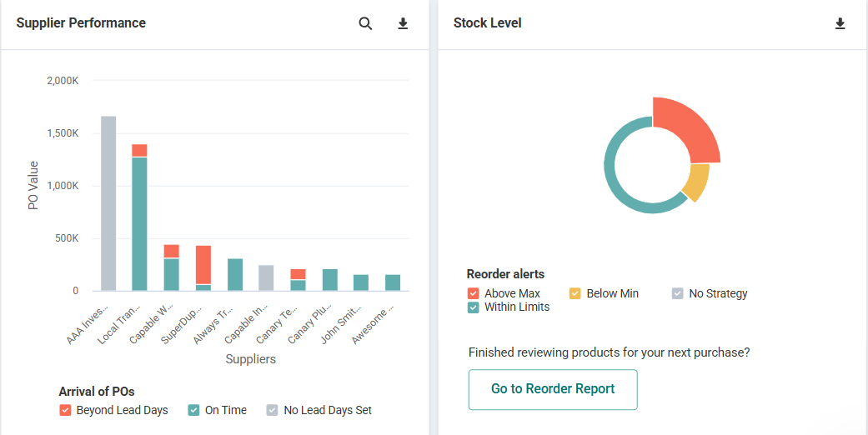
Task: Uncheck Beyond Lead Days legend checkbox
Action: [x=65, y=410]
